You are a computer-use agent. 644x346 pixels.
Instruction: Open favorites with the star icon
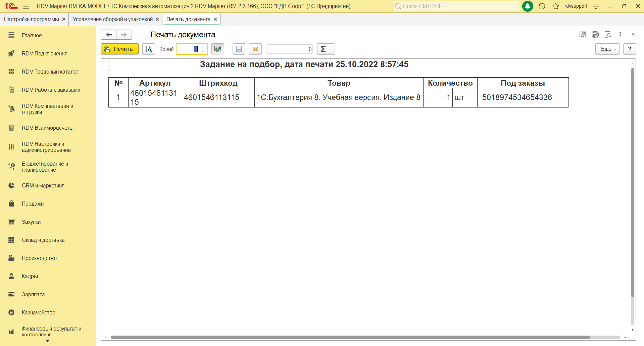556,6
